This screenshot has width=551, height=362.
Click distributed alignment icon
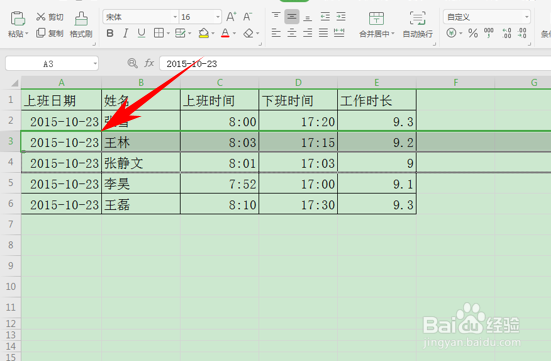339,33
